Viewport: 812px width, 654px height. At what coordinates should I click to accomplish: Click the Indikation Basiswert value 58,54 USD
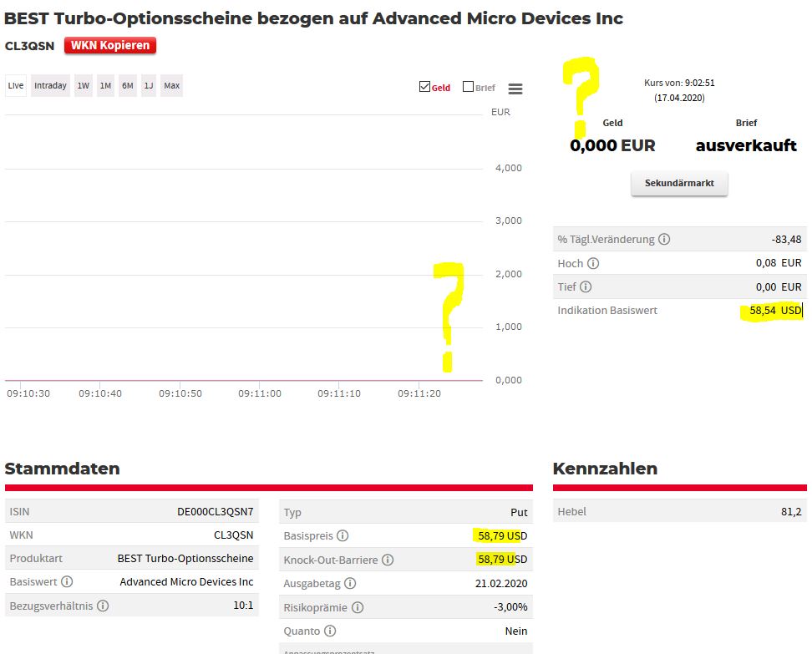pyautogui.click(x=775, y=310)
